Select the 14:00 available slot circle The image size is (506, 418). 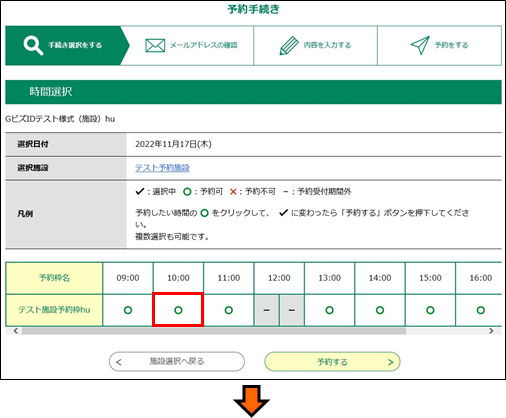[x=380, y=310]
